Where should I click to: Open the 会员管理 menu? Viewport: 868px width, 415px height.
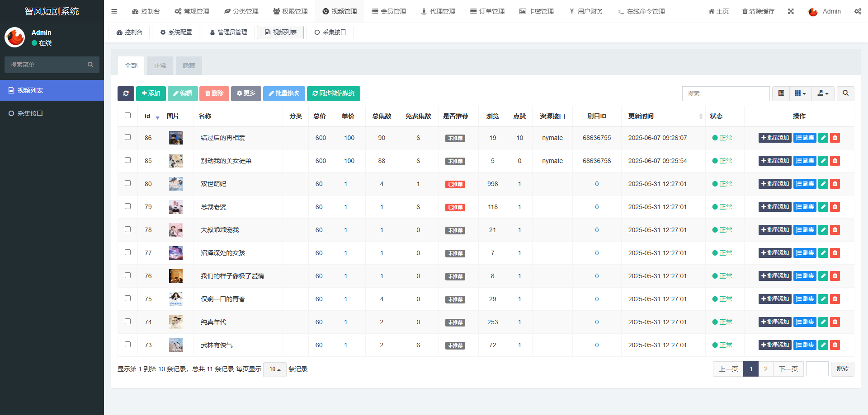(389, 11)
